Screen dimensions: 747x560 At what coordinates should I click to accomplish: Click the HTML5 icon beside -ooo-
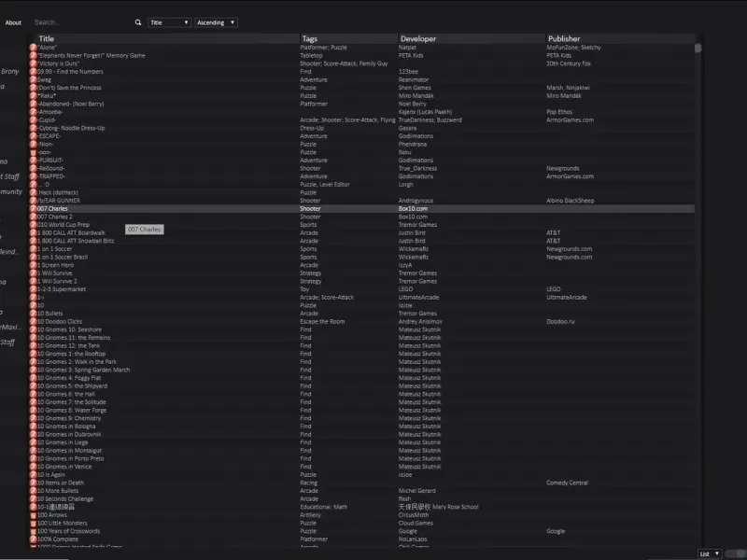pos(34,152)
